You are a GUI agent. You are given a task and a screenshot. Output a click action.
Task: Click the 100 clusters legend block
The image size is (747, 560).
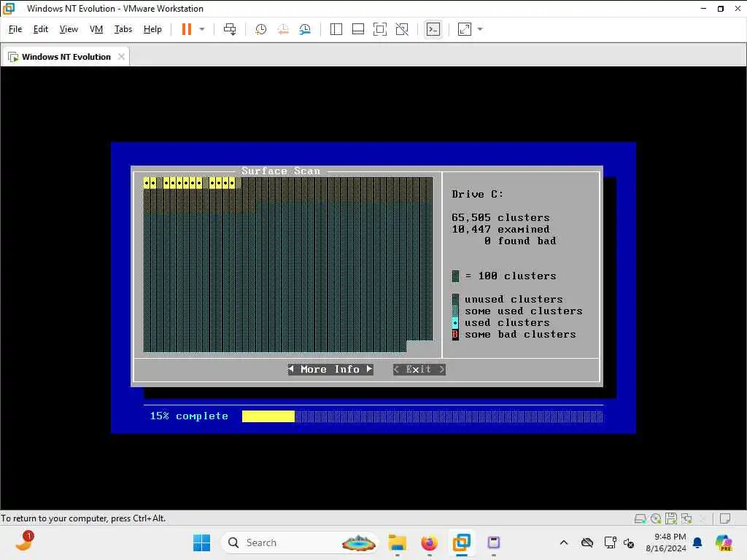(455, 276)
